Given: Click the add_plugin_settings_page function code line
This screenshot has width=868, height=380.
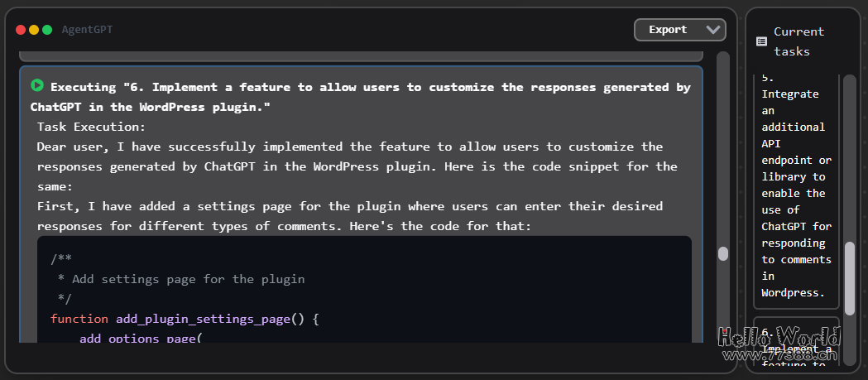Looking at the screenshot, I should pyautogui.click(x=184, y=319).
